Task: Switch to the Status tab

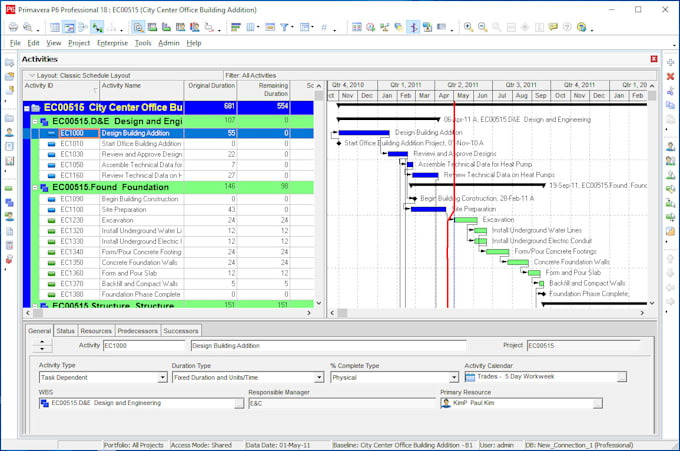Action: [65, 331]
